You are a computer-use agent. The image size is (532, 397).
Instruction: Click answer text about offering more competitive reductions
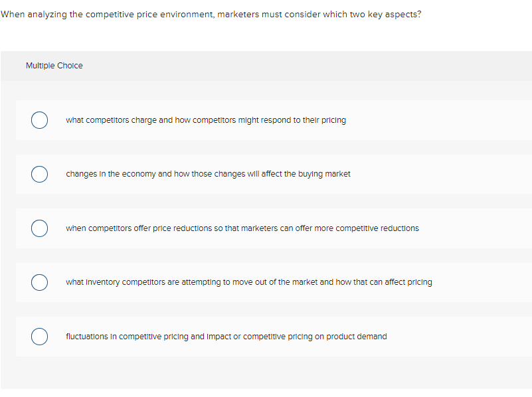(242, 228)
